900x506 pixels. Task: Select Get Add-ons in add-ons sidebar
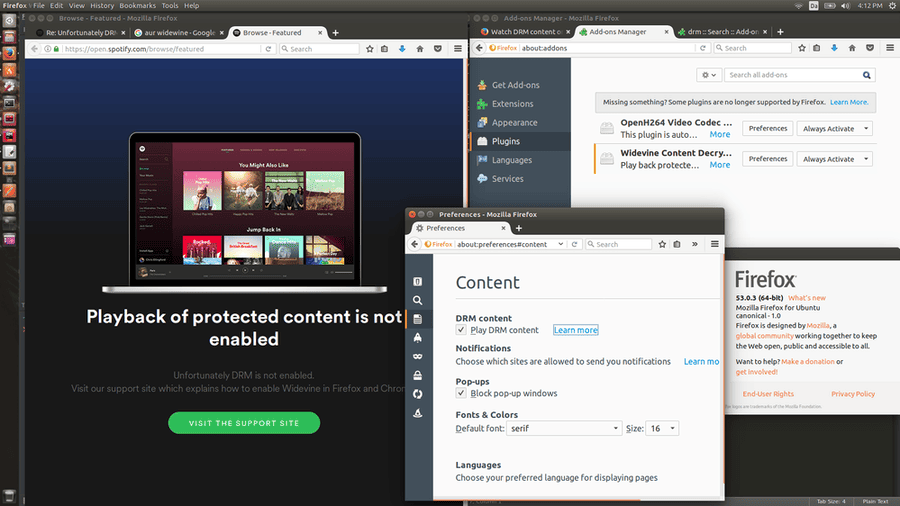[x=521, y=85]
